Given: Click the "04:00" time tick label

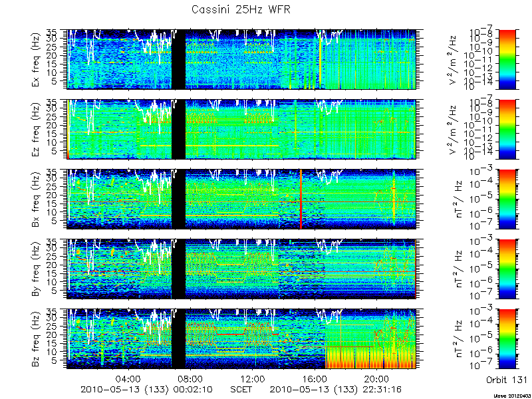Looking at the screenshot, I should 128,378.
